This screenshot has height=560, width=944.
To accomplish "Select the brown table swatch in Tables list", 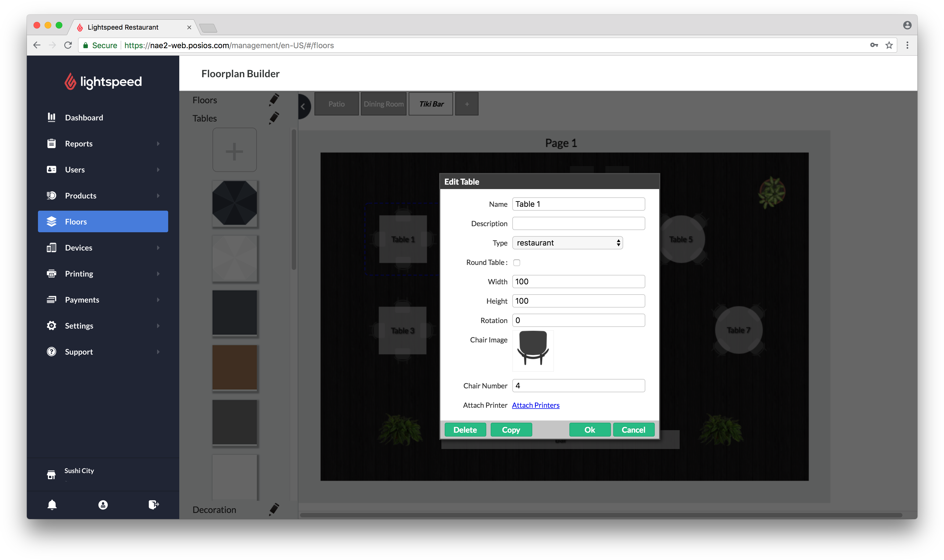I will point(234,368).
